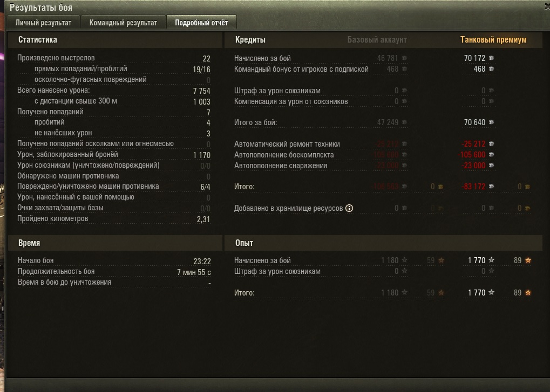550x392 pixels.
Task: Click the orange star icon beside 89 free experience
Action: [528, 260]
